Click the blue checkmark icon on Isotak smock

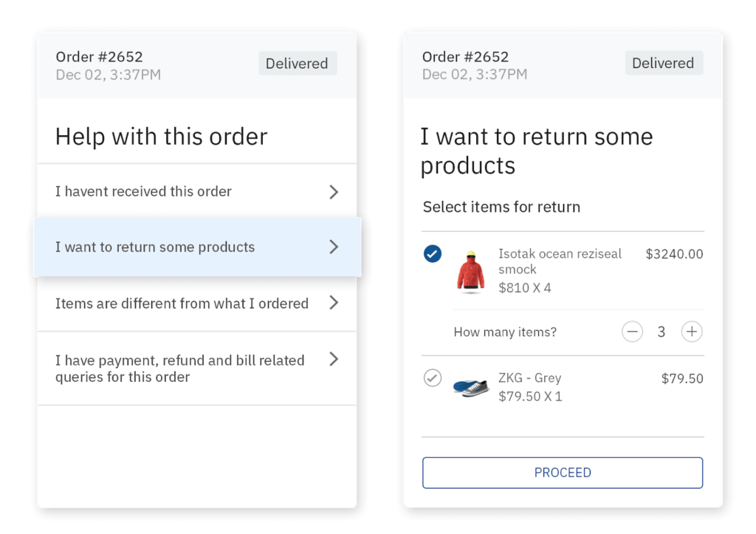[x=433, y=253]
